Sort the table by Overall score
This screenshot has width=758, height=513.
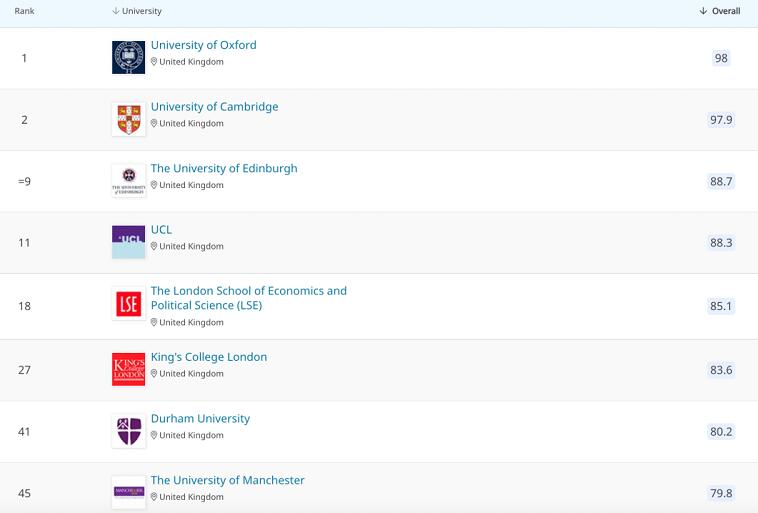coord(720,11)
